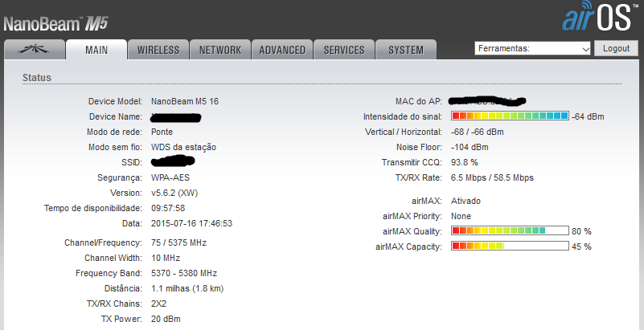The width and height of the screenshot is (644, 330).
Task: Click the -64 dBm signal reading
Action: 588,117
